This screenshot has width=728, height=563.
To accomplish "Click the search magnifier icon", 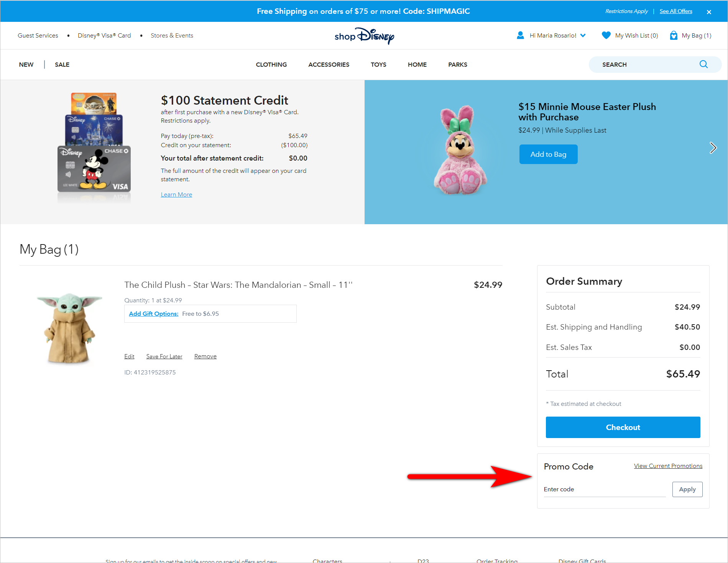I will point(703,64).
